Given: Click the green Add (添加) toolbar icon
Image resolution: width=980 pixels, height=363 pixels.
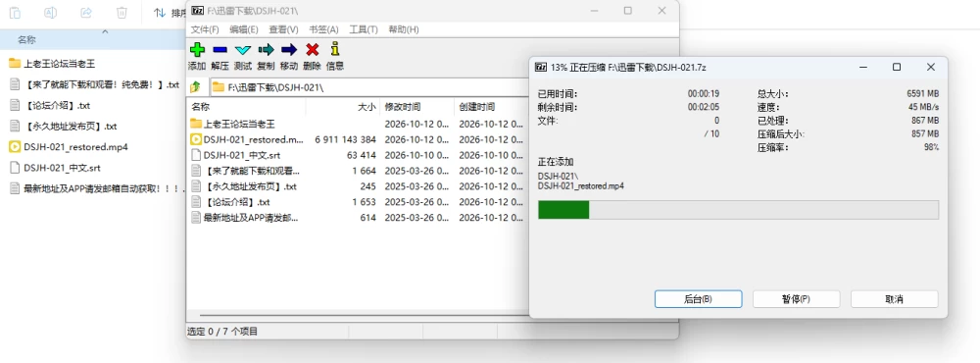Looking at the screenshot, I should click(x=197, y=50).
